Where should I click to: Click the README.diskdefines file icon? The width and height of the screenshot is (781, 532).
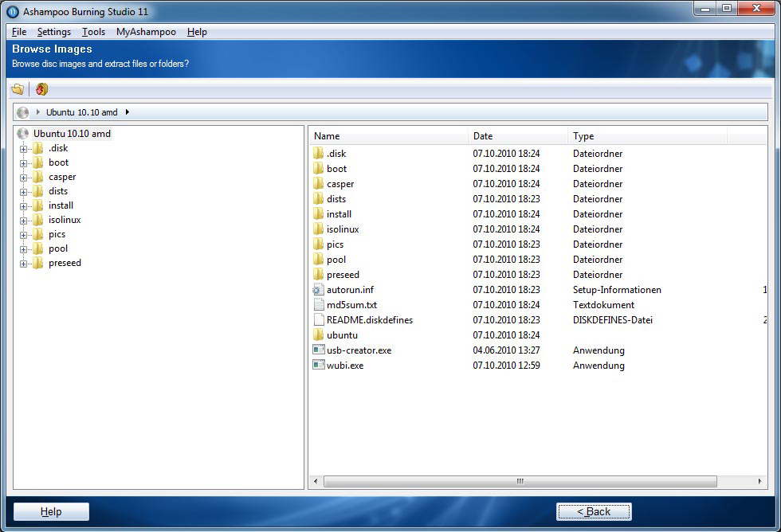tap(319, 320)
